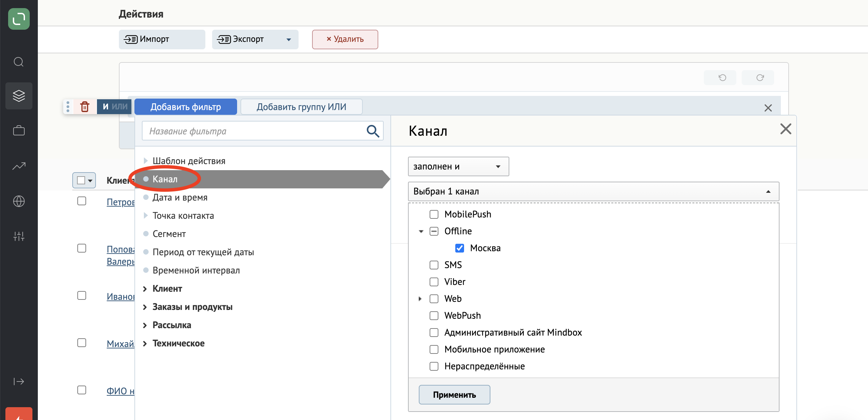Click the undo arrow icon
This screenshot has width=868, height=420.
tap(722, 78)
